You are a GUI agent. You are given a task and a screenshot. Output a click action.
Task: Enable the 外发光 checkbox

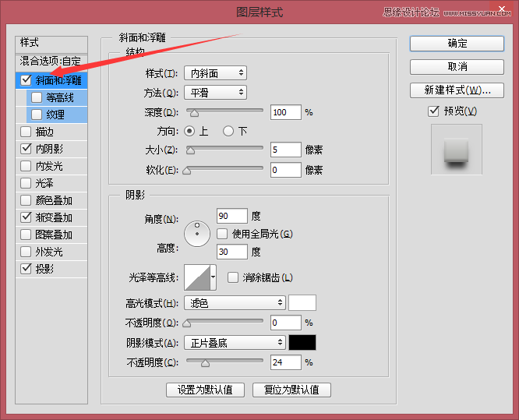click(x=26, y=252)
